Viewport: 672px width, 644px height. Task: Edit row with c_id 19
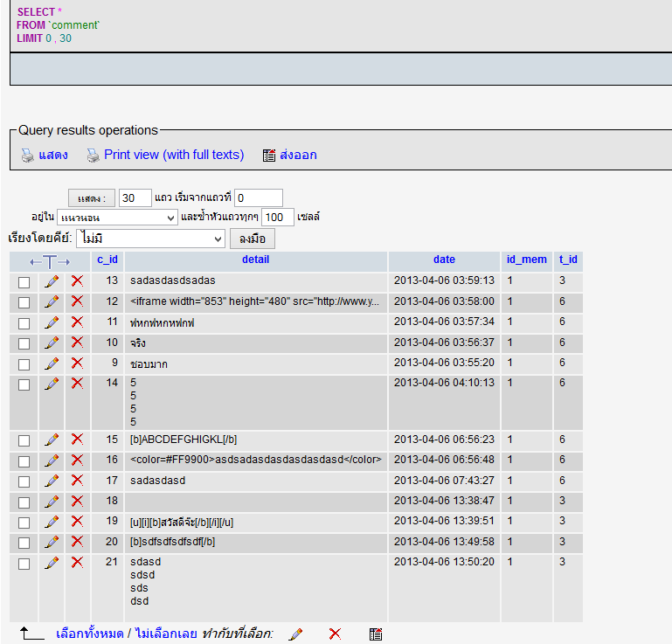click(x=52, y=522)
